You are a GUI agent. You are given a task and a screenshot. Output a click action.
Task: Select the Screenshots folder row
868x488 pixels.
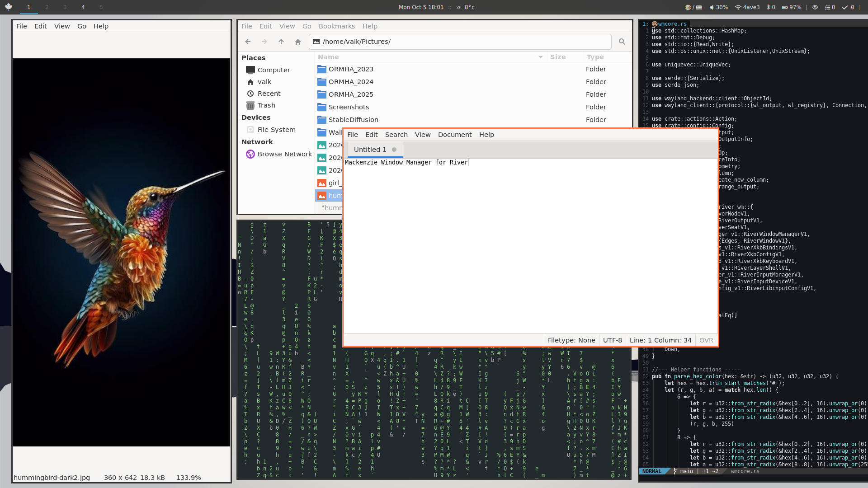click(473, 107)
